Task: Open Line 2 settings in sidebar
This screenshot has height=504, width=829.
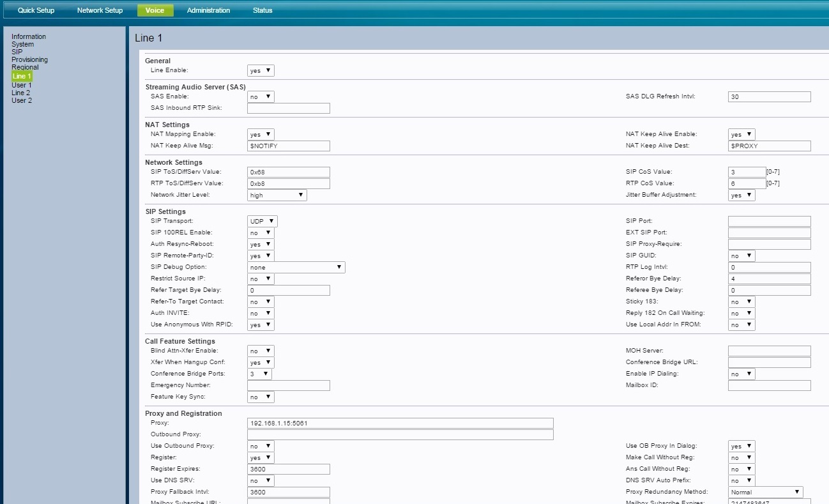Action: tap(20, 93)
